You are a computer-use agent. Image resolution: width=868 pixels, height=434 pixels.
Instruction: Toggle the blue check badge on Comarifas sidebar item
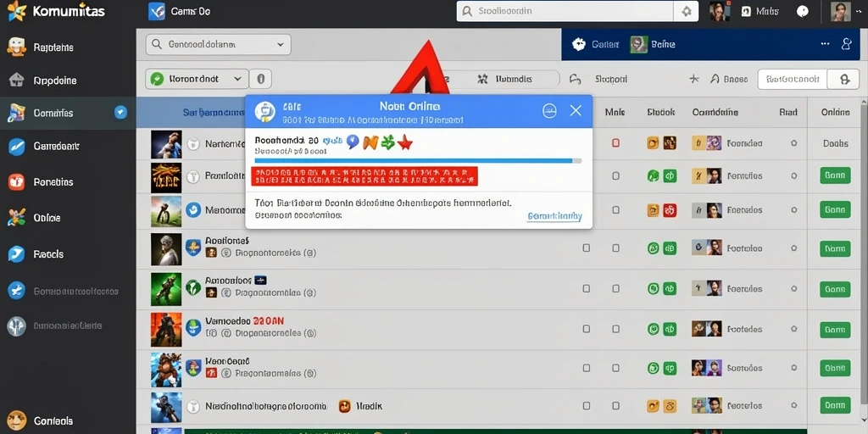120,113
